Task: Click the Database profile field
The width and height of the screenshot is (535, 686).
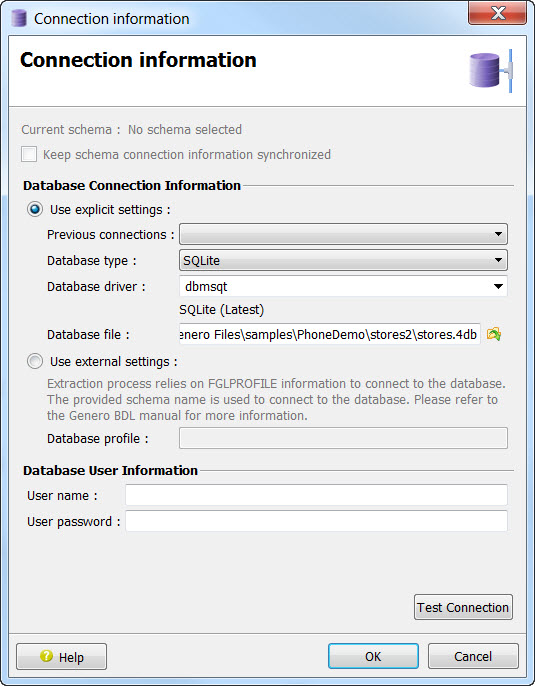Action: click(343, 438)
